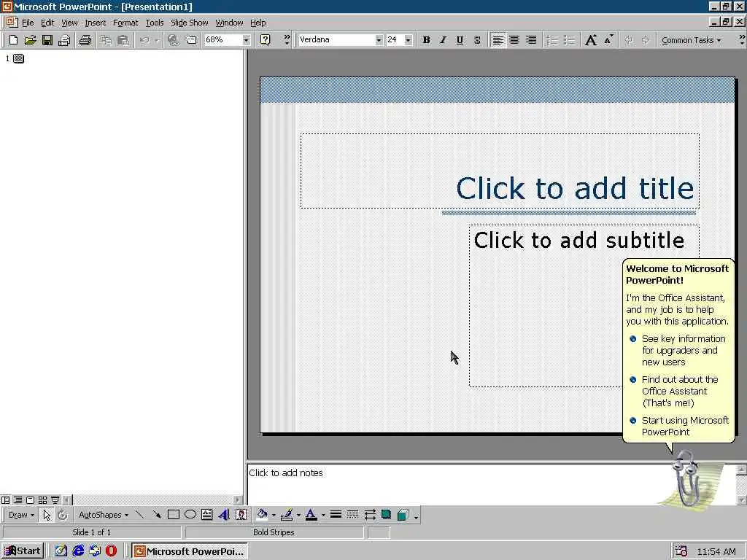Set Align Right text alignment
Screen dimensions: 747x560
click(x=531, y=40)
